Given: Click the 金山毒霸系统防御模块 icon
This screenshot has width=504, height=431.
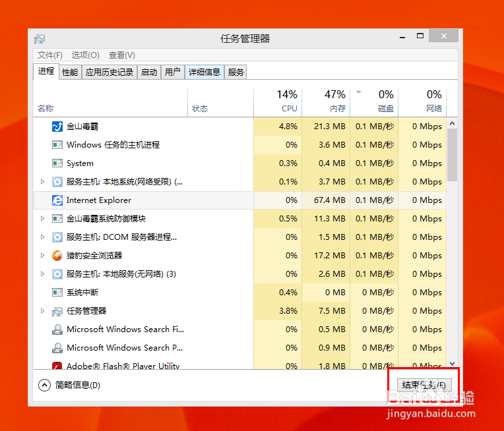Looking at the screenshot, I should coord(57,219).
